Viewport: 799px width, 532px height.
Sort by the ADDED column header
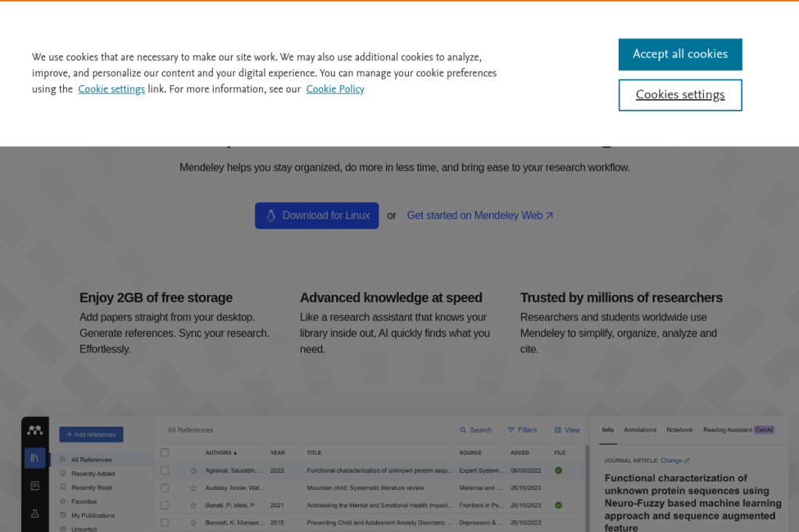(520, 452)
